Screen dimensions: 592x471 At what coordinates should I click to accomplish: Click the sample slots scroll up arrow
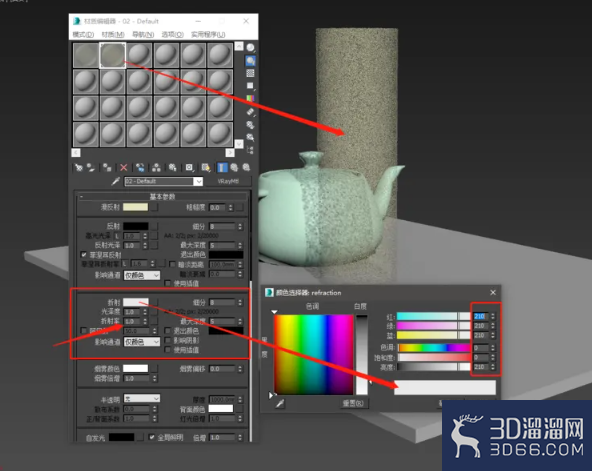239,46
